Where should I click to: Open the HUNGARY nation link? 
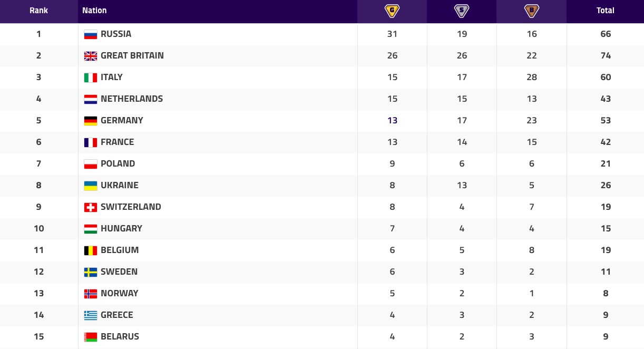[122, 228]
